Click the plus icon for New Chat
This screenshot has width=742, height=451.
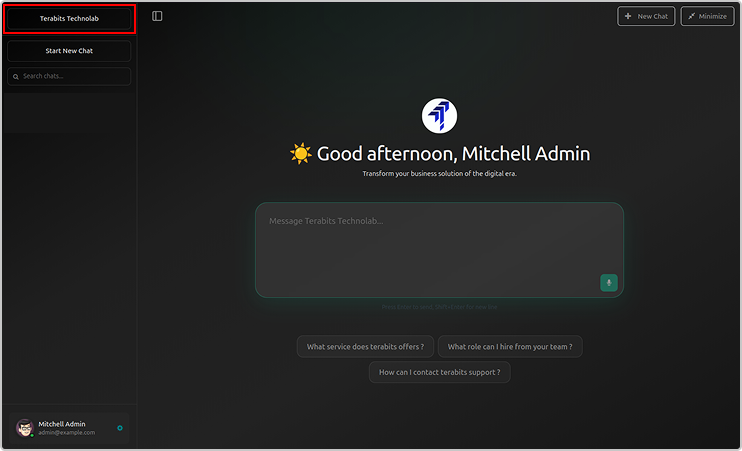pyautogui.click(x=628, y=16)
